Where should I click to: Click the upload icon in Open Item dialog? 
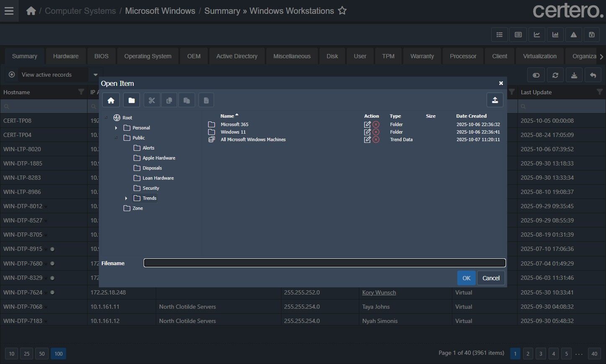[x=495, y=100]
